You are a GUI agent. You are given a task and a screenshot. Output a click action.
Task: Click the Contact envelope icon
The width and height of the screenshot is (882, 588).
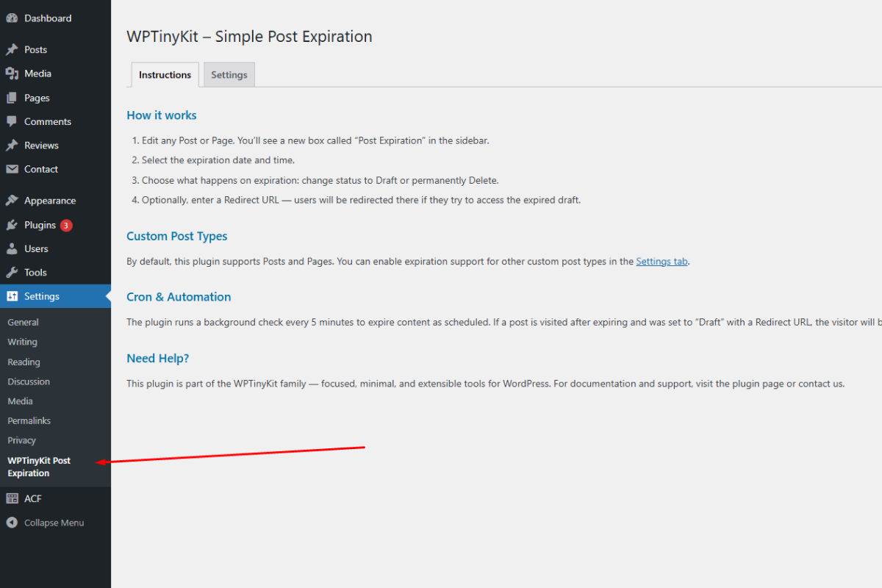pyautogui.click(x=12, y=169)
